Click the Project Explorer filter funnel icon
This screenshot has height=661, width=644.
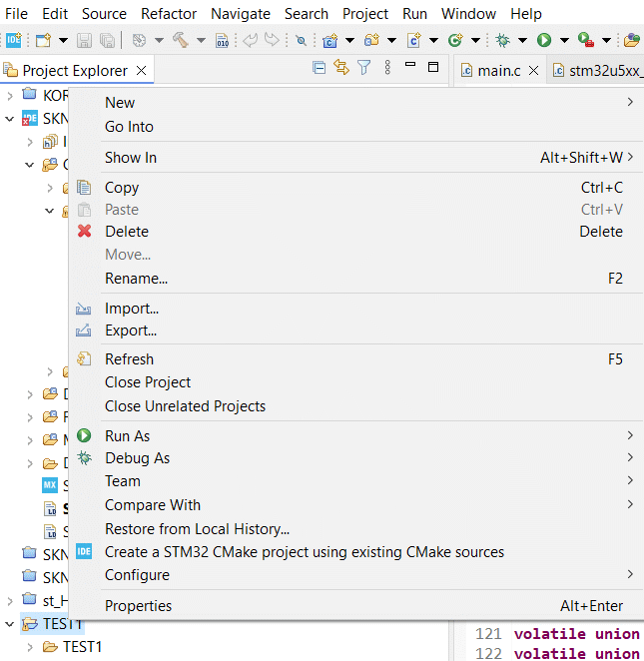[363, 68]
